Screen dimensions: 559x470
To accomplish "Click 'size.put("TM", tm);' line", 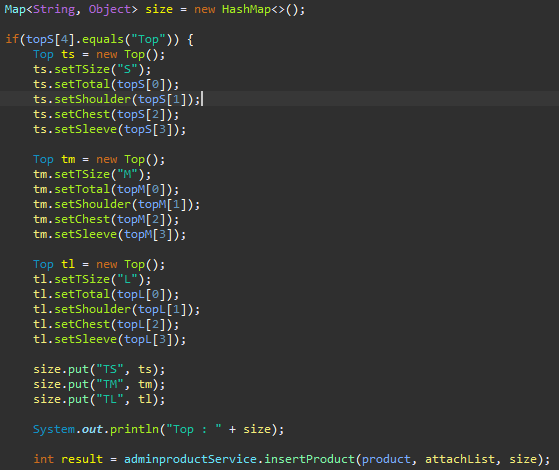I will pos(99,384).
